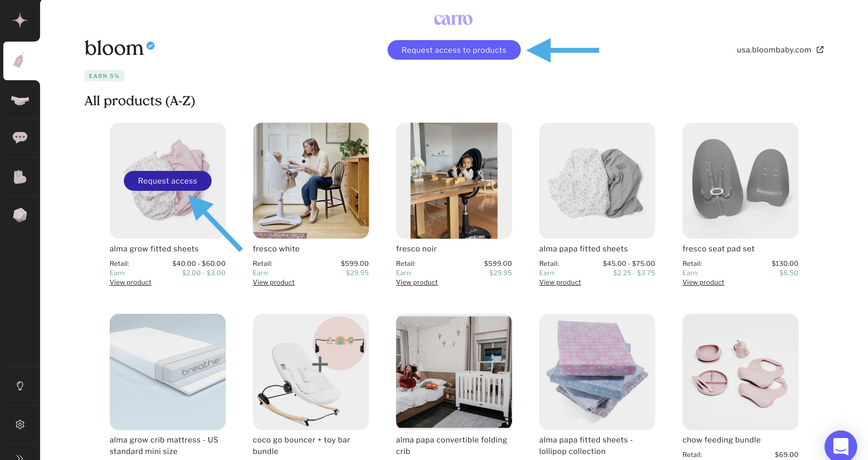Open the gem polyhedron sidebar icon
The image size is (868, 460).
pyautogui.click(x=20, y=215)
